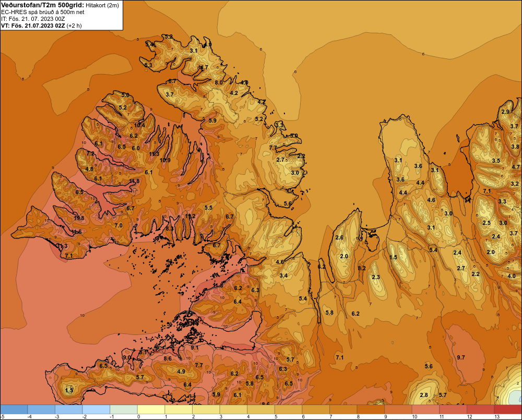
Task: Click the legend swatch between 6 and 7
Action: 316,410
